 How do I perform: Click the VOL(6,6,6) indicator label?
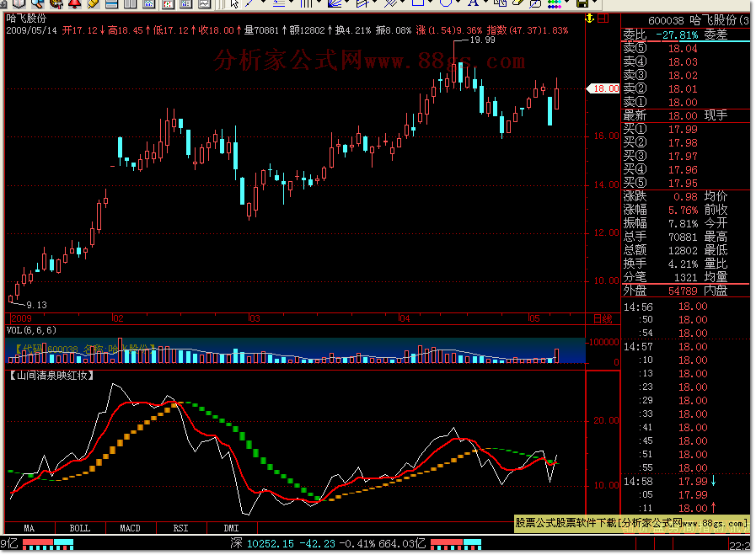31,330
